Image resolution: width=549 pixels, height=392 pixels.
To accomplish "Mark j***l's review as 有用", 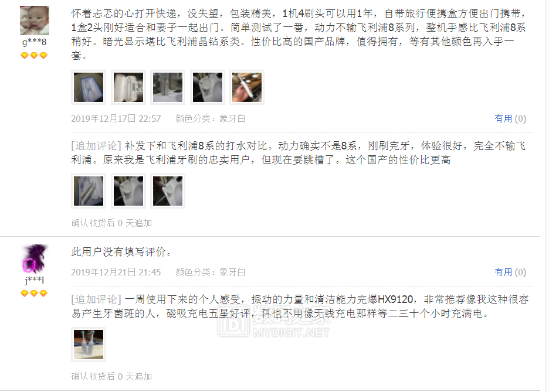I will pos(510,272).
